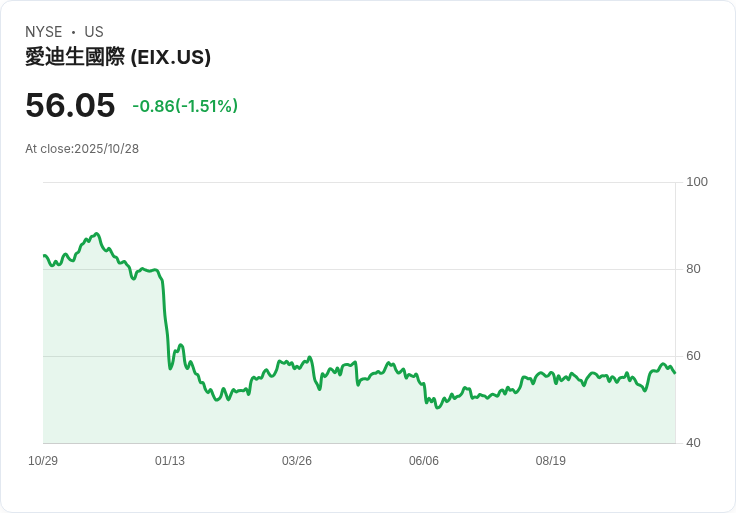This screenshot has width=736, height=513.
Task: Click the right end of the price line
Action: pos(675,373)
